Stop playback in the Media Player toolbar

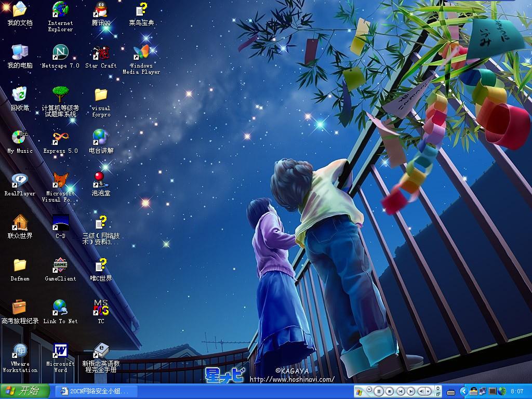point(390,392)
